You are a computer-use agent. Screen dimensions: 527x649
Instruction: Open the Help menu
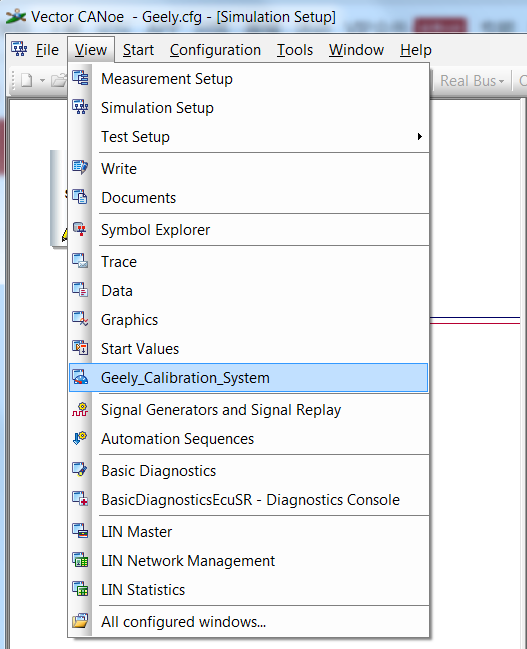[x=416, y=50]
